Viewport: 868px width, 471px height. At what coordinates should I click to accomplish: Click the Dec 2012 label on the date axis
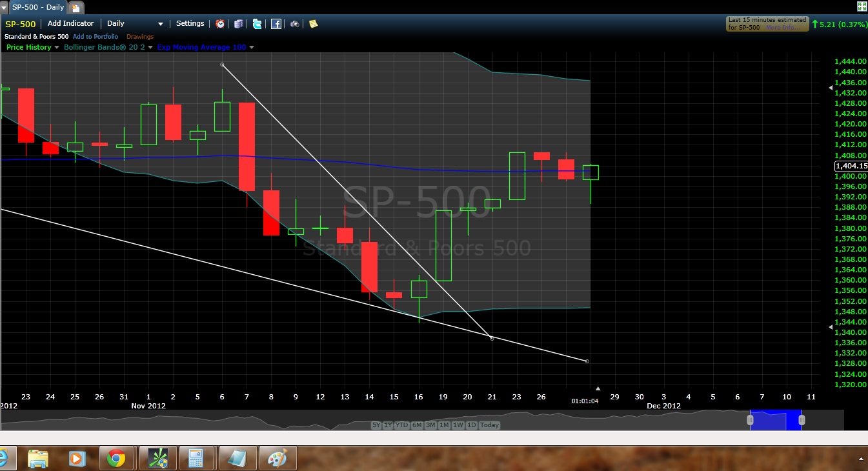click(x=664, y=406)
